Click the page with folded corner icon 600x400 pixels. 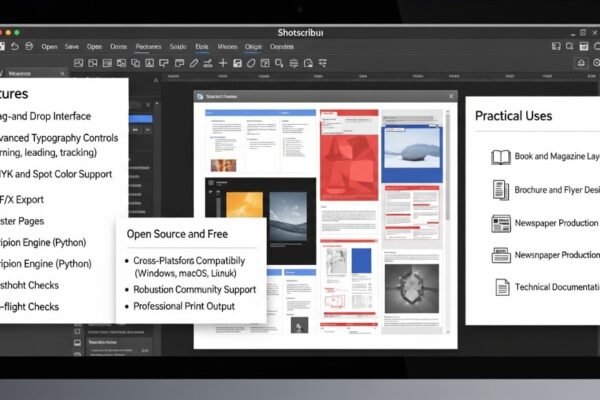tap(308, 63)
